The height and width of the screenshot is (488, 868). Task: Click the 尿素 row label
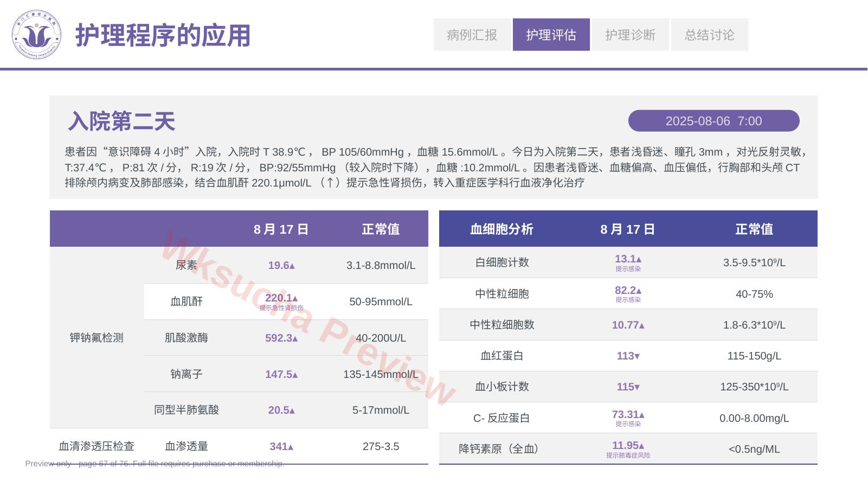point(187,265)
